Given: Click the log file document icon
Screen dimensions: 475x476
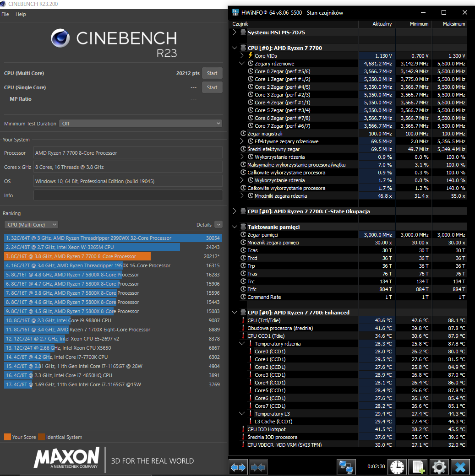Looking at the screenshot, I should (417, 467).
